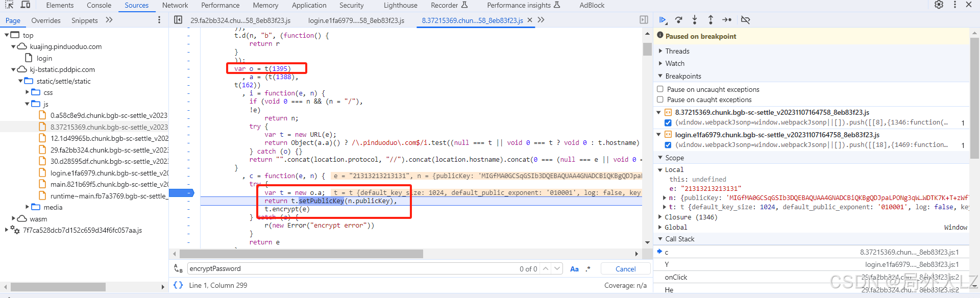The width and height of the screenshot is (980, 298).
Task: Click the navigator pane horizontal scrollbar
Action: [x=58, y=287]
